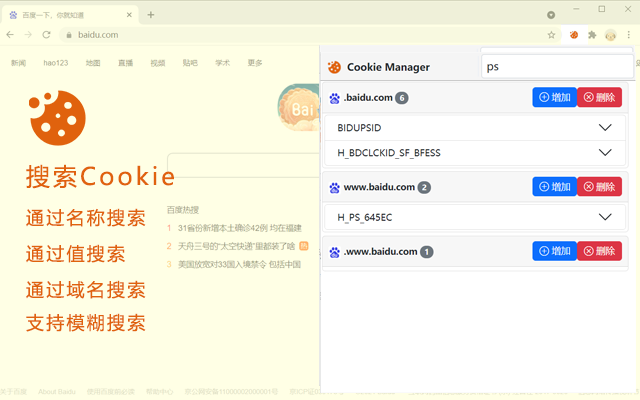Click the large orange cookie image
This screenshot has width=640, height=400.
click(57, 118)
